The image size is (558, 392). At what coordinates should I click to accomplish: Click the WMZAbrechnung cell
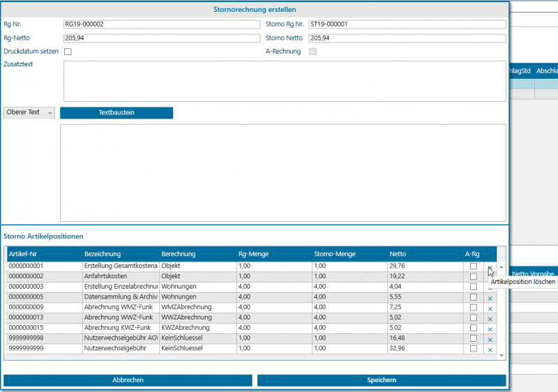coord(198,307)
